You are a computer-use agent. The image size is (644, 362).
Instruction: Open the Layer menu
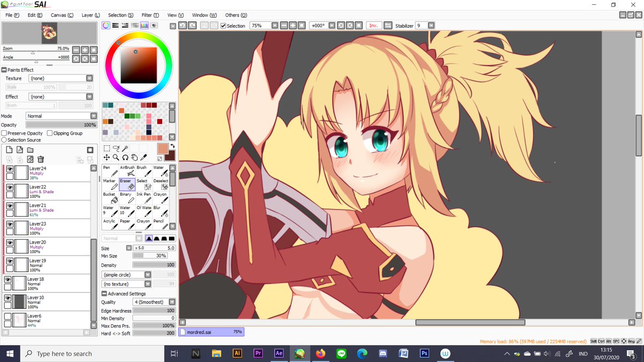[91, 15]
